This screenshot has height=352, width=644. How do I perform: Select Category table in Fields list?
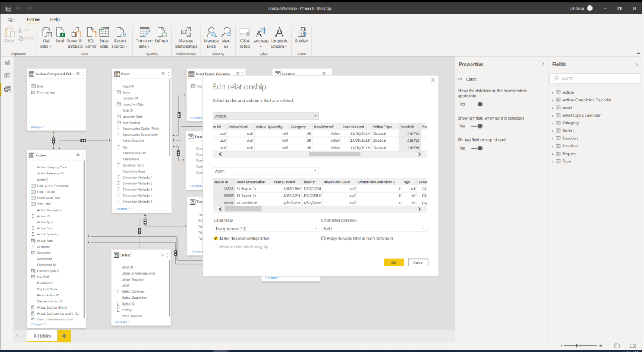point(570,123)
